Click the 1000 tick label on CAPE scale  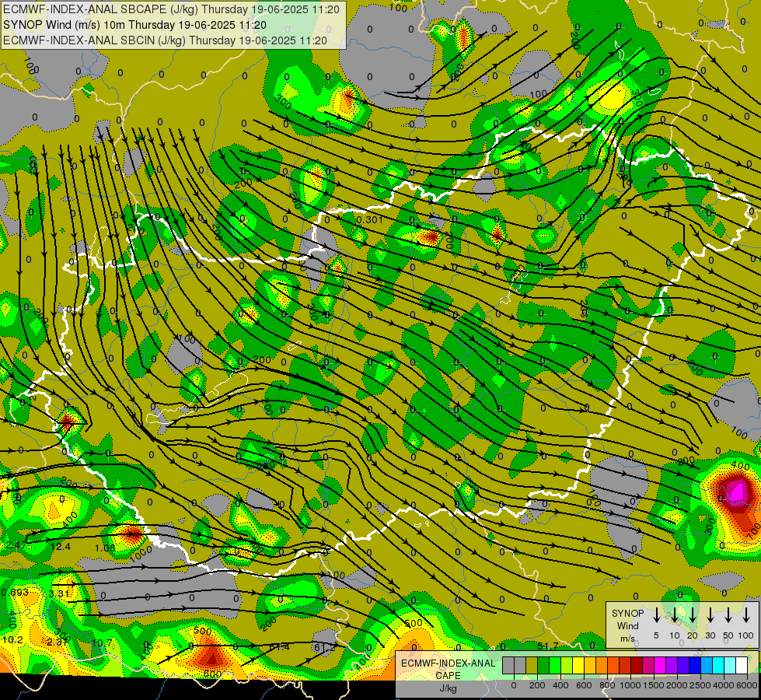tap(630, 685)
